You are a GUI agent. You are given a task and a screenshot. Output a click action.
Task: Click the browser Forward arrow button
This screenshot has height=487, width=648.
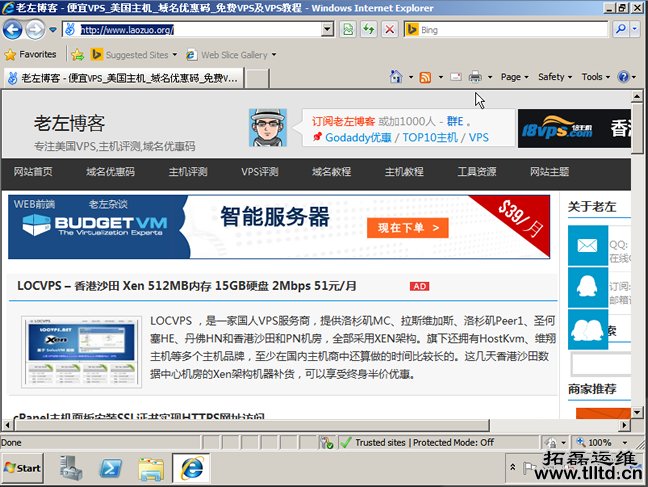(36, 30)
